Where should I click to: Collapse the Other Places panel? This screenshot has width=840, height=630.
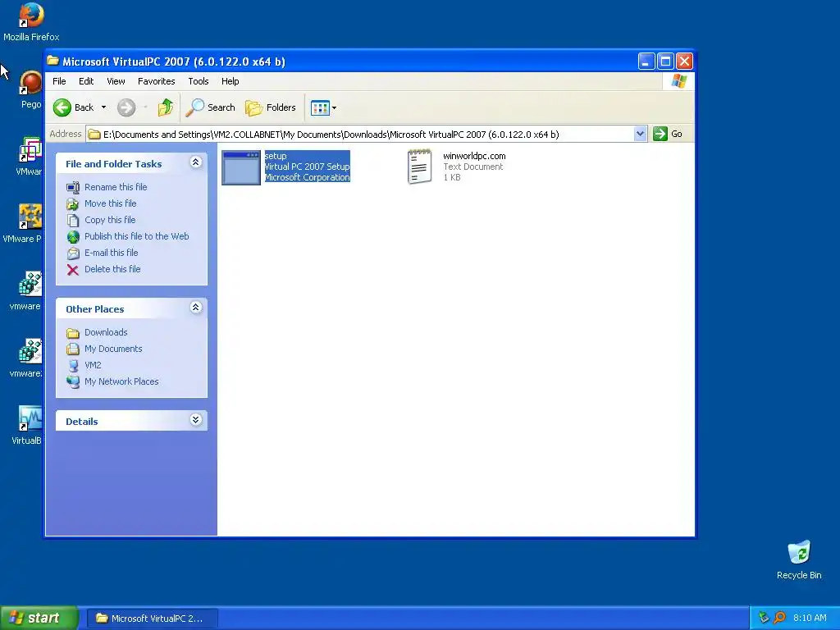(x=195, y=308)
